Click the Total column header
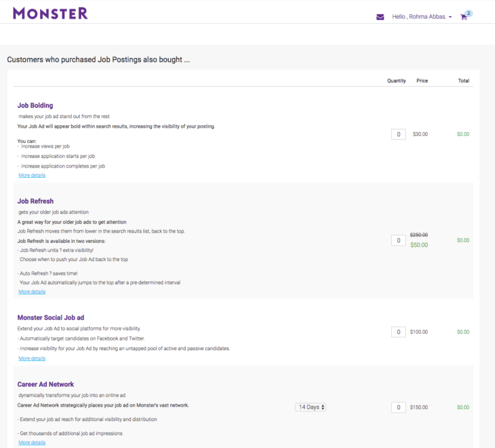Viewport: 495px width, 448px height. (x=464, y=81)
